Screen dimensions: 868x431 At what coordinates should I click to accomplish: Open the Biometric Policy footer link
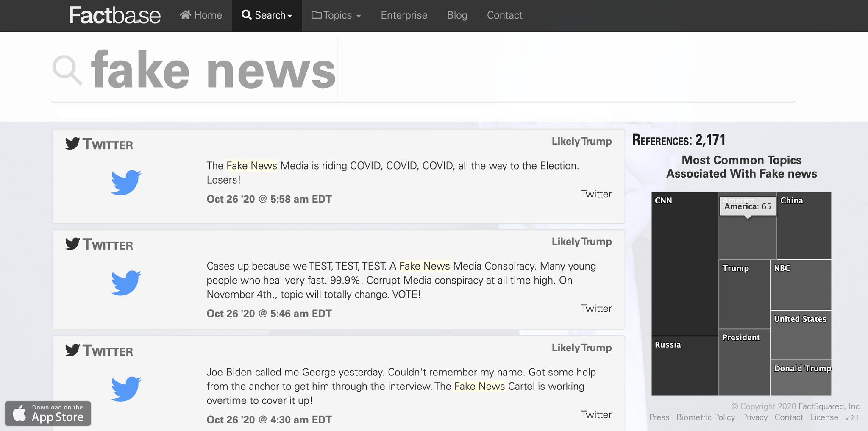706,417
